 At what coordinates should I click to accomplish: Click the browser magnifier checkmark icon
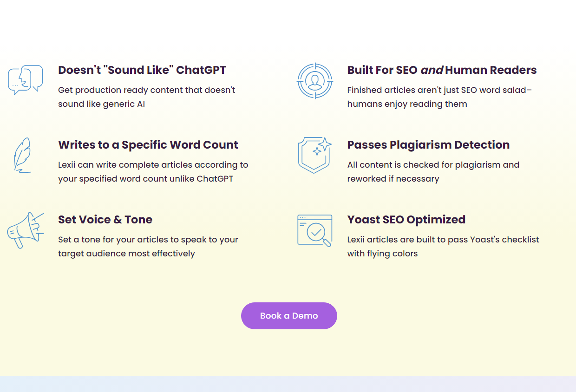(x=315, y=230)
